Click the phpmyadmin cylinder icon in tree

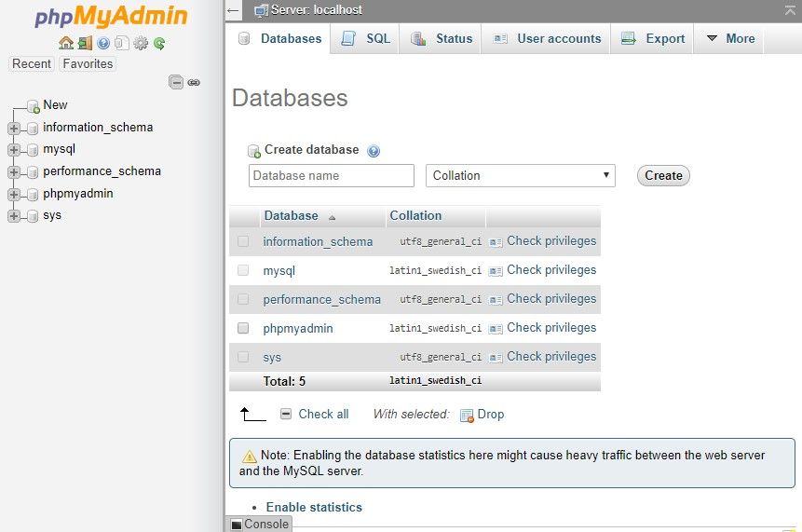[33, 195]
